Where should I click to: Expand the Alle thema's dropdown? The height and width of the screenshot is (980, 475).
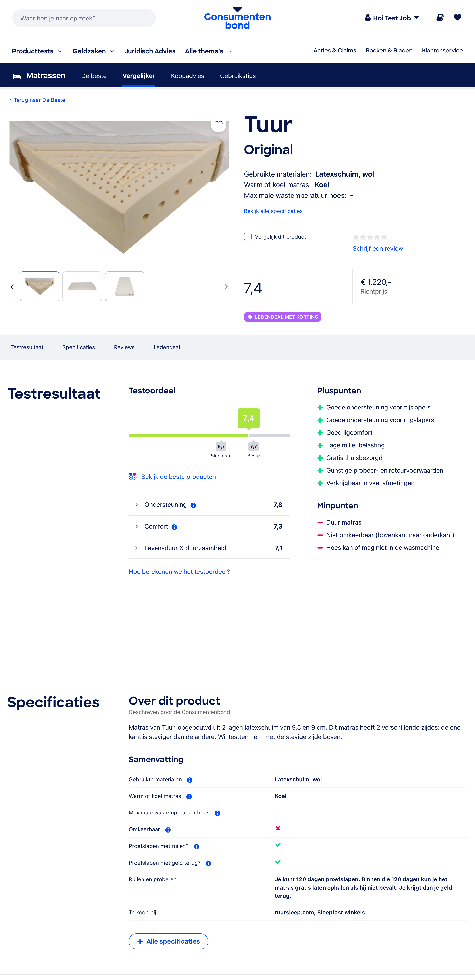[x=208, y=51]
